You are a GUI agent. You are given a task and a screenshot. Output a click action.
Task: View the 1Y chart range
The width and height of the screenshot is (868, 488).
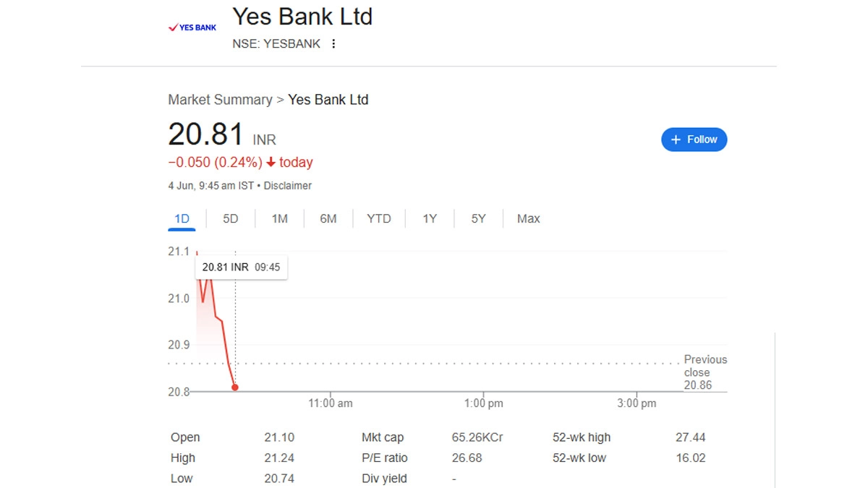click(x=430, y=218)
